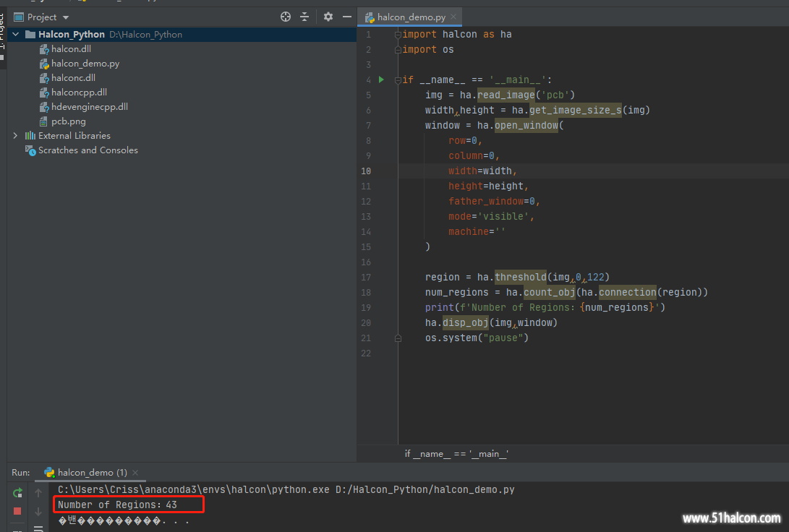Select halconcpp.dll in the project tree

point(79,93)
